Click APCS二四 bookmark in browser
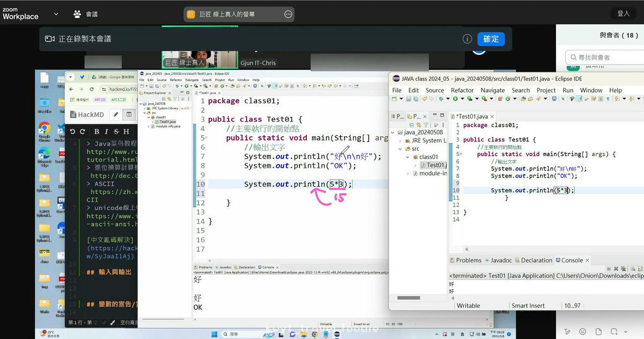 [x=118, y=99]
